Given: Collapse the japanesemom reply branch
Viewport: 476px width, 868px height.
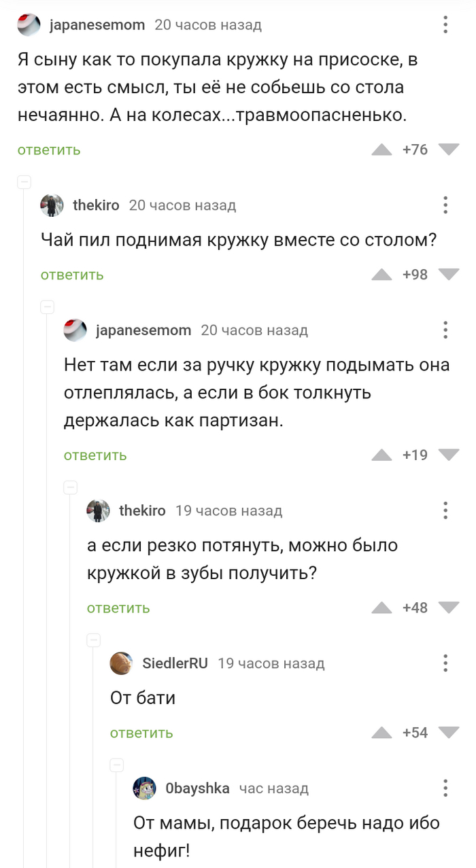Looking at the screenshot, I should click(48, 307).
